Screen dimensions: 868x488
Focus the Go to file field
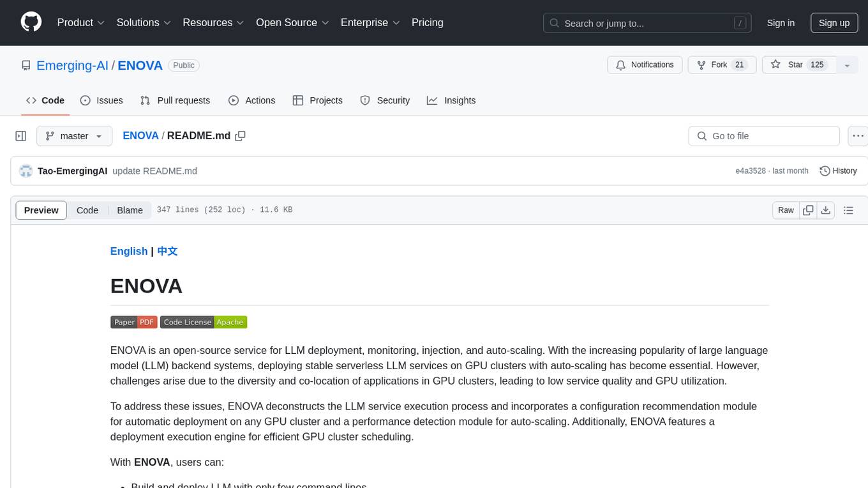764,136
